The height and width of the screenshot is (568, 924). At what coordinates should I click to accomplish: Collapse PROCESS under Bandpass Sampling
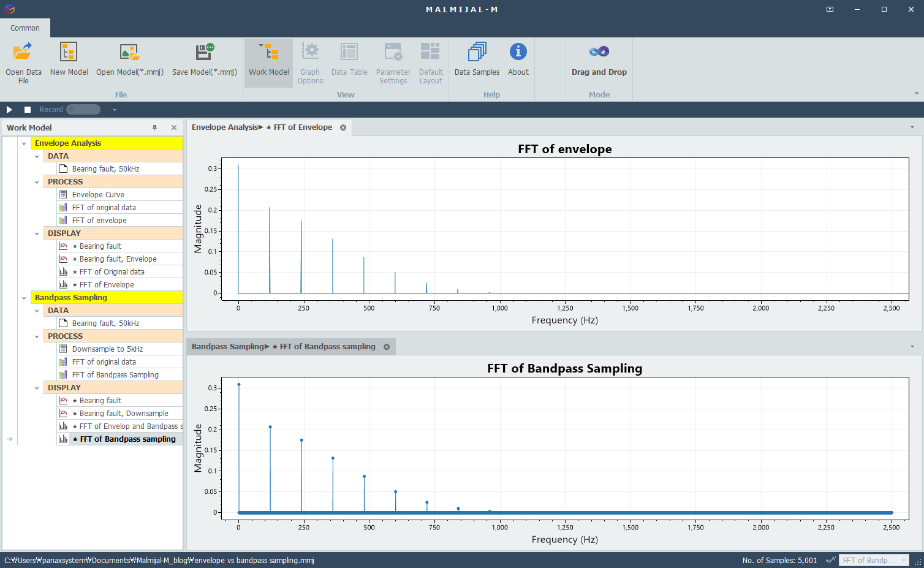[x=37, y=336]
